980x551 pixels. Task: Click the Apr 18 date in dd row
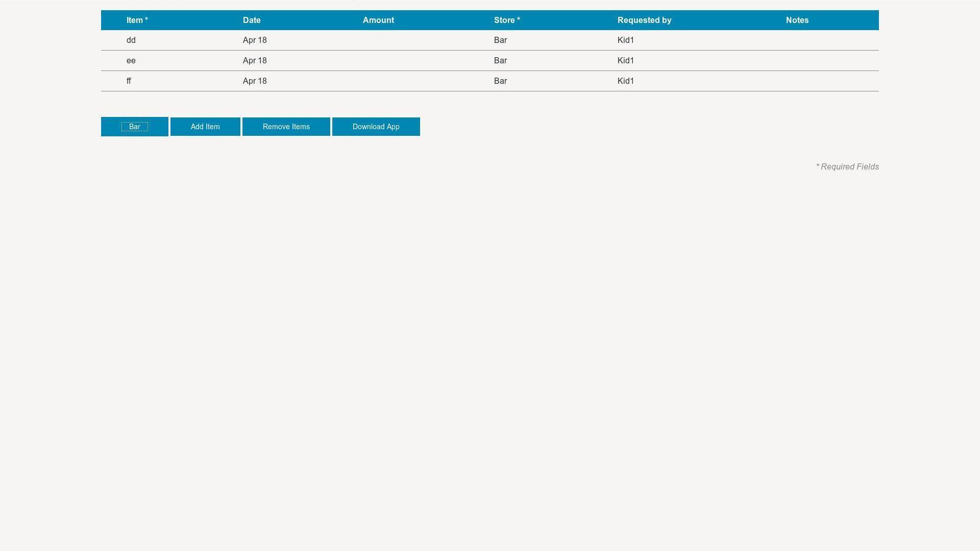(255, 40)
